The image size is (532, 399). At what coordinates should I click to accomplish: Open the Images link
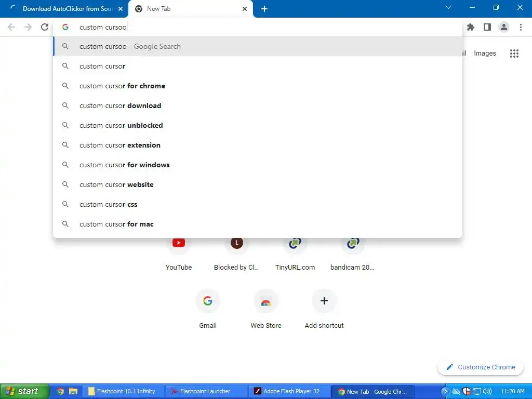(485, 54)
